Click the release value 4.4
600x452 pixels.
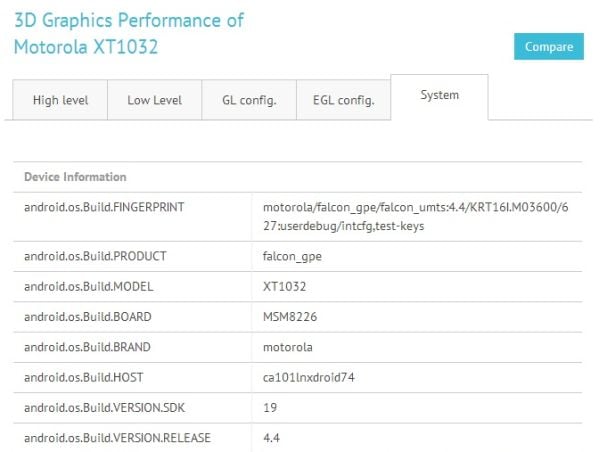pyautogui.click(x=271, y=437)
